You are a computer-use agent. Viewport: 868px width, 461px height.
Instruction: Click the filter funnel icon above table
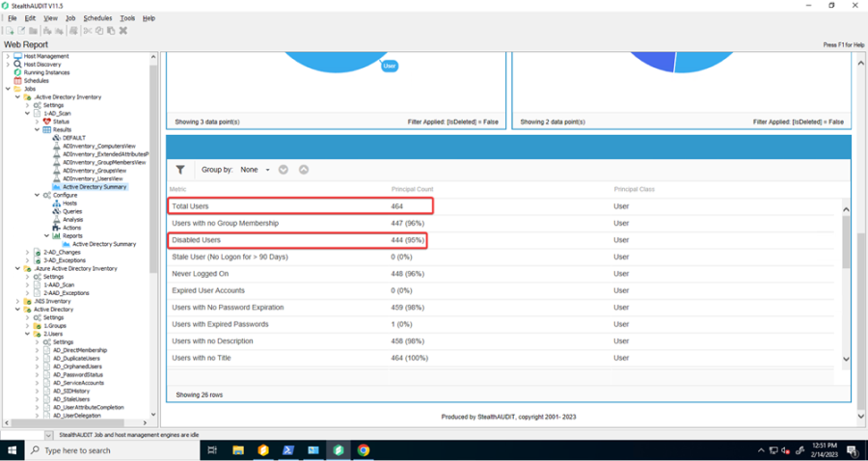click(x=180, y=170)
